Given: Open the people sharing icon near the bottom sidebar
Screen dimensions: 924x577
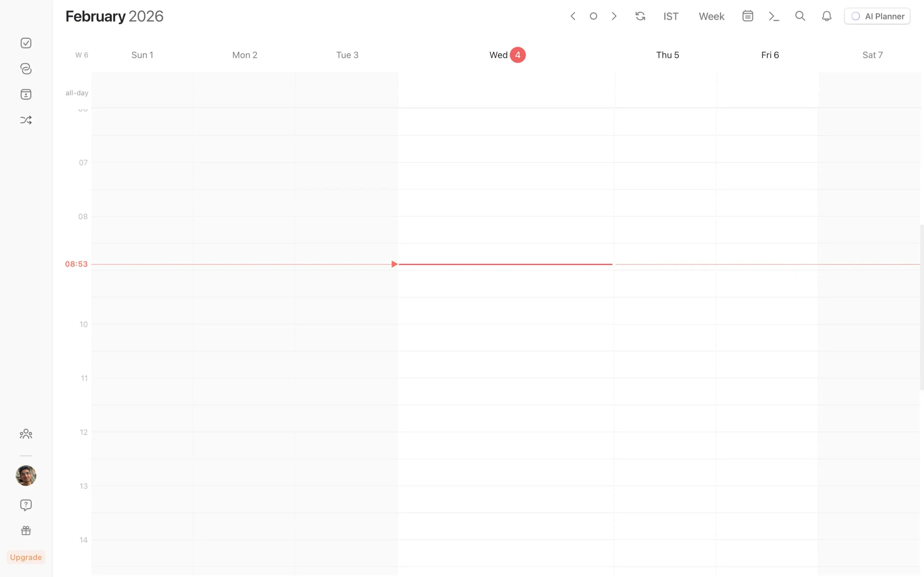Looking at the screenshot, I should [26, 434].
